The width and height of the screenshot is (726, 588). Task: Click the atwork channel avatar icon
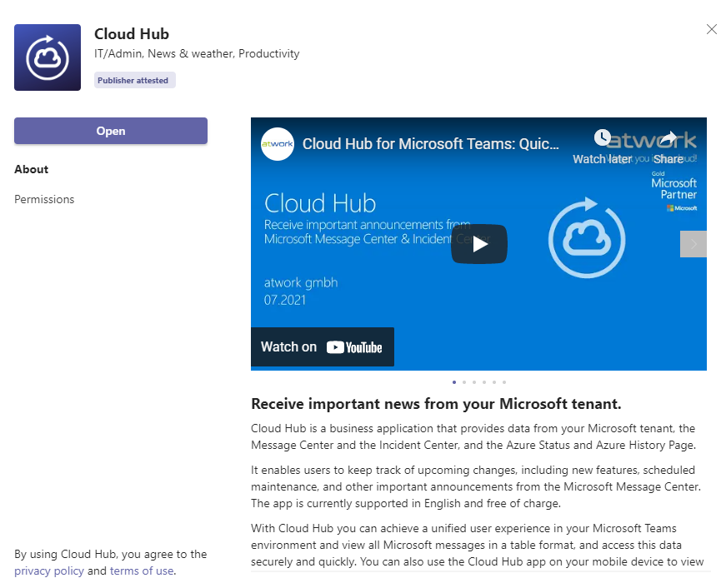[278, 144]
